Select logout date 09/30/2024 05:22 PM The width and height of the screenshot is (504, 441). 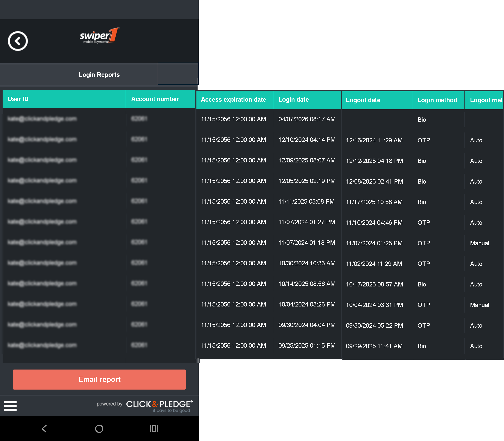[375, 325]
